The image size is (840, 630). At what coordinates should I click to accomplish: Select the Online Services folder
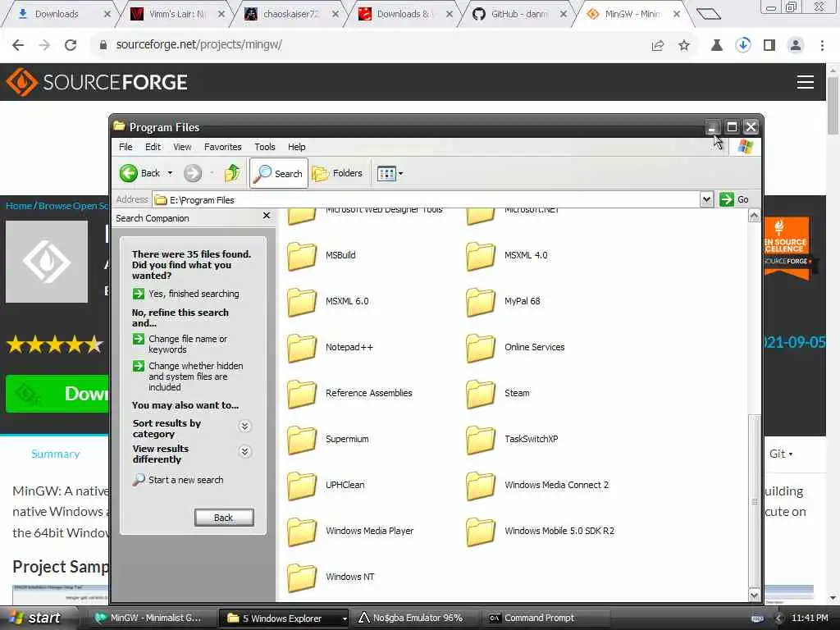click(515, 347)
